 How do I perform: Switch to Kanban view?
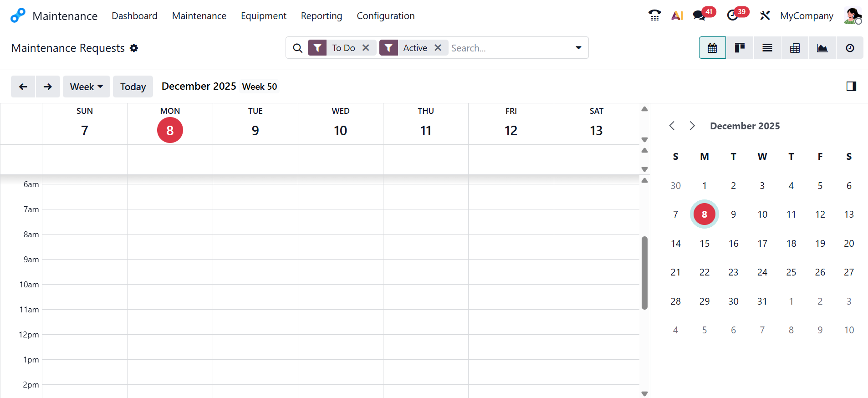point(740,48)
